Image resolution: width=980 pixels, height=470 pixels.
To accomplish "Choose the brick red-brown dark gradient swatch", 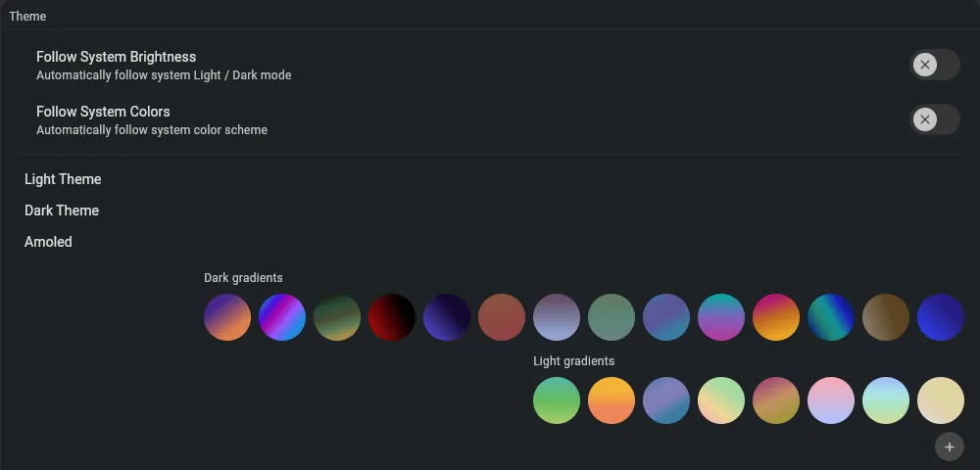I will click(502, 317).
